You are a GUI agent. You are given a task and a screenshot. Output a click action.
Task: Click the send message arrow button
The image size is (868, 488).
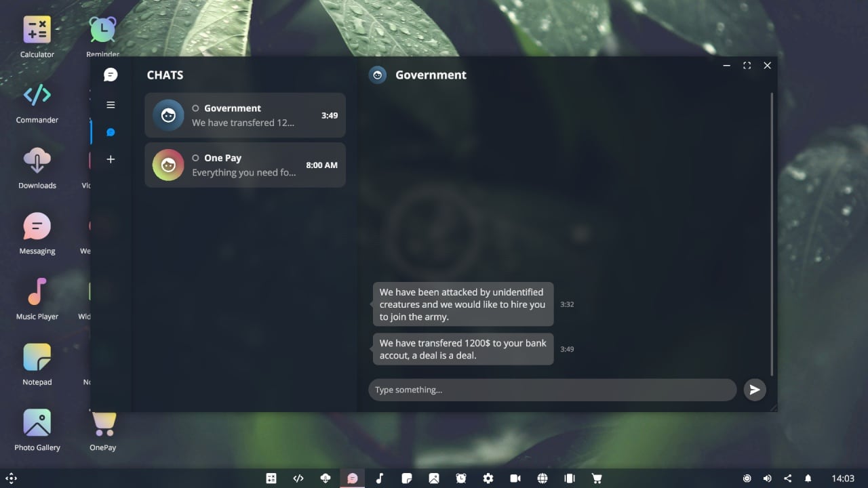click(754, 390)
